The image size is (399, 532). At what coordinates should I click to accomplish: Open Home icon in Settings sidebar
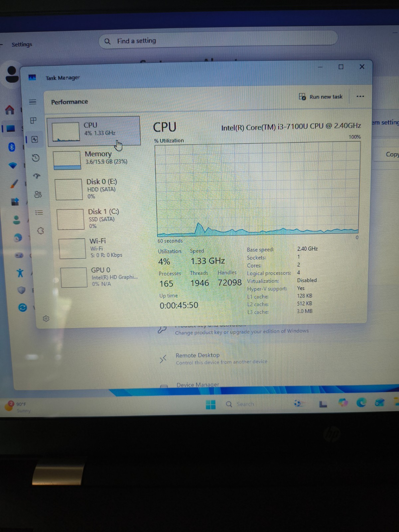(10, 109)
